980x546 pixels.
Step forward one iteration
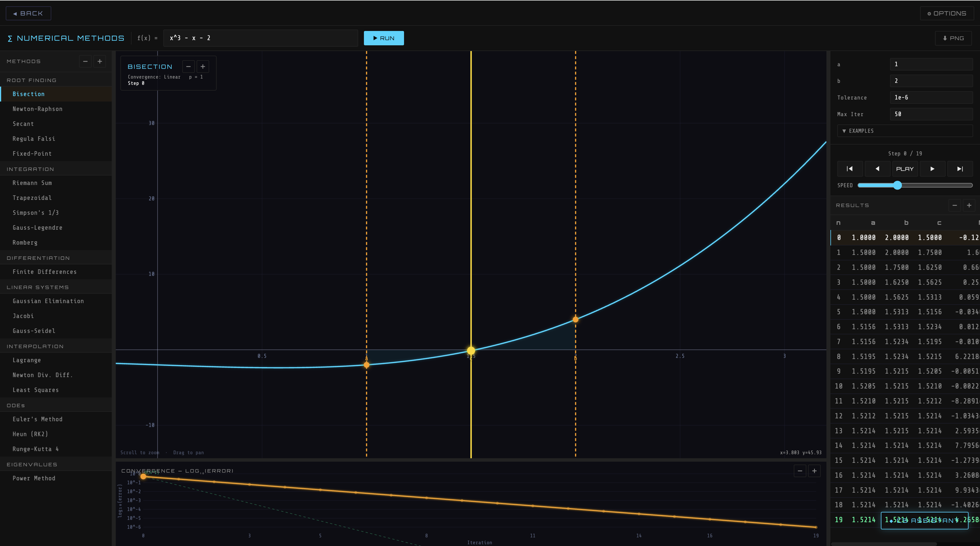[x=932, y=169]
